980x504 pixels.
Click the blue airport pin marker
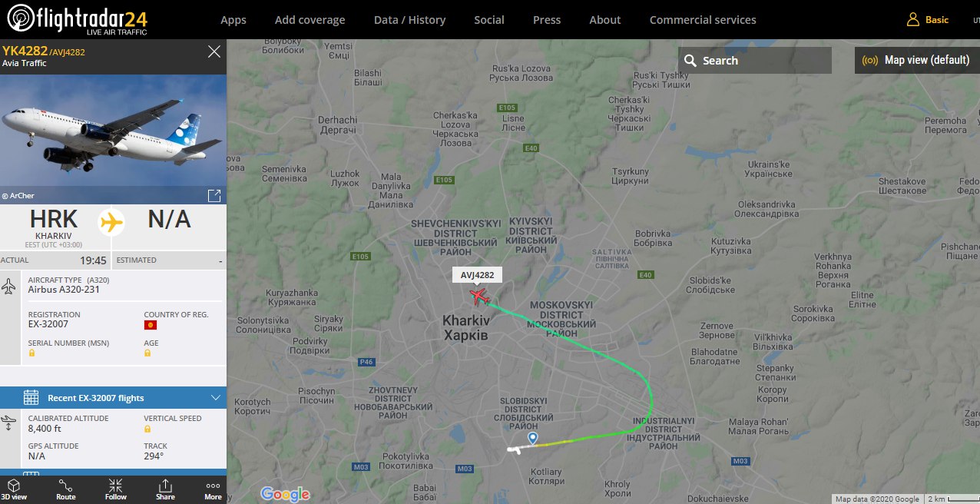click(x=532, y=438)
